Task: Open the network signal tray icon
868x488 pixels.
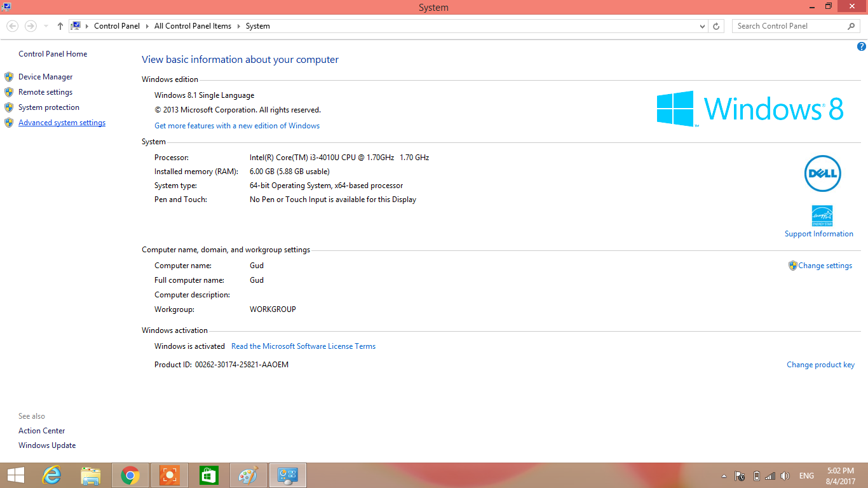Action: coord(770,476)
